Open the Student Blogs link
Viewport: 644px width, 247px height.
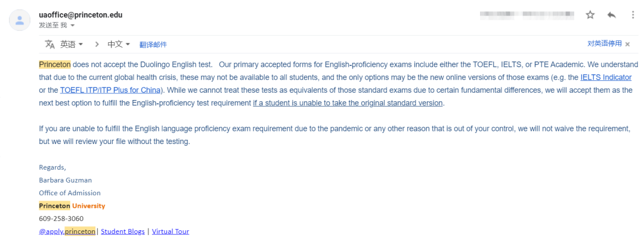[123, 232]
